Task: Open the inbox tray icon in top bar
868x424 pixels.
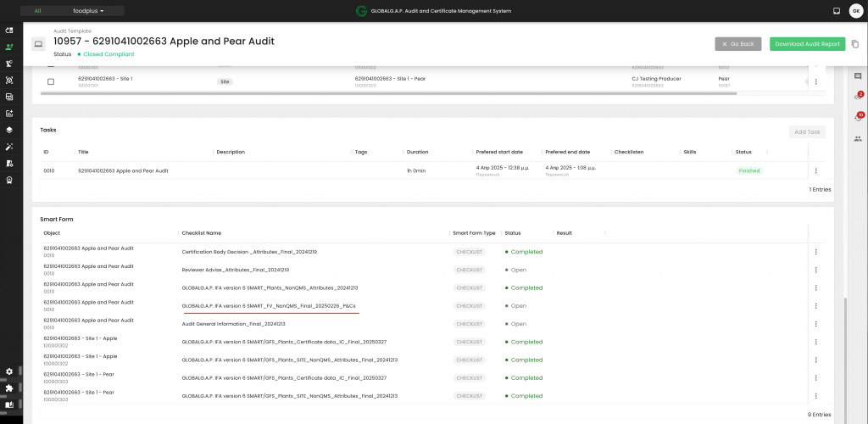Action: click(x=836, y=11)
